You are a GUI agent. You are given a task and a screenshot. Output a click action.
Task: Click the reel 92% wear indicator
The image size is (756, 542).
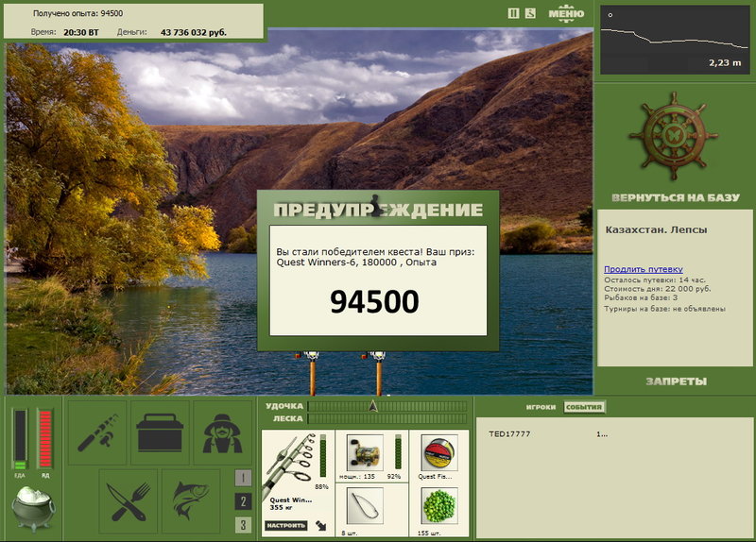(394, 477)
